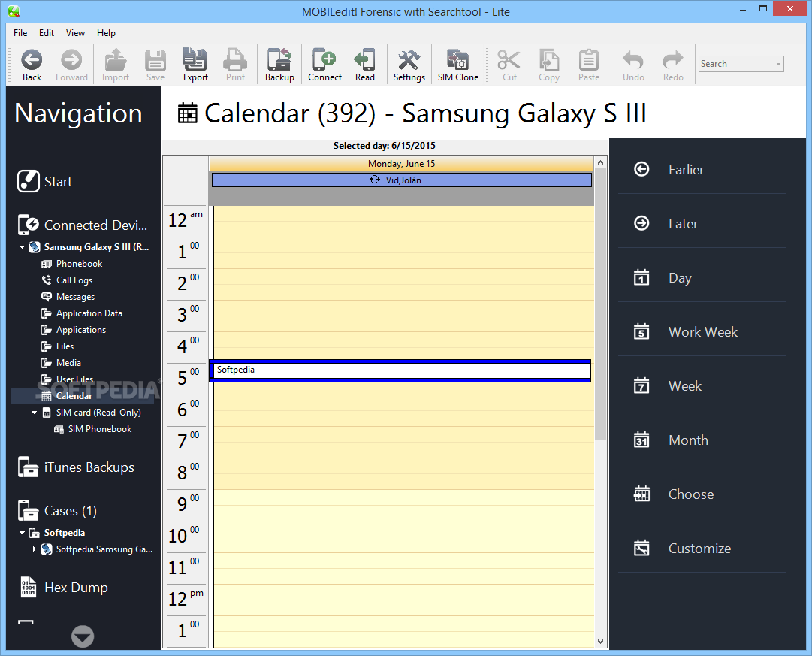Viewport: 812px width, 656px height.
Task: Collapse the SIM card (Read-Only) node
Action: (x=35, y=413)
